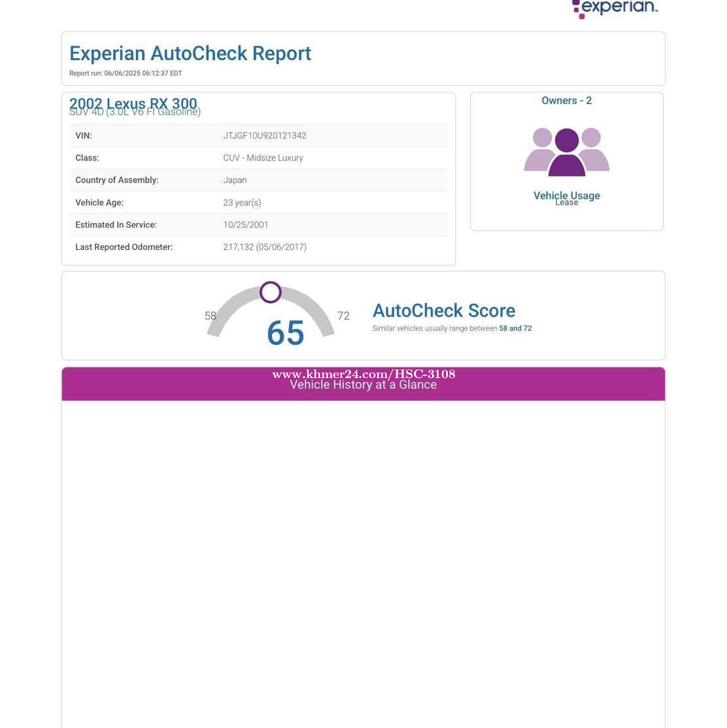The height and width of the screenshot is (728, 727).
Task: Click the 'Estimated In Service:' label
Action: (116, 225)
